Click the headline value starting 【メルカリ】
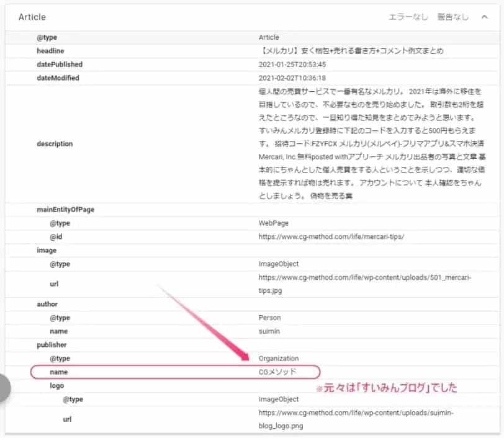Viewport: 504px width, 438px height. pyautogui.click(x=351, y=51)
